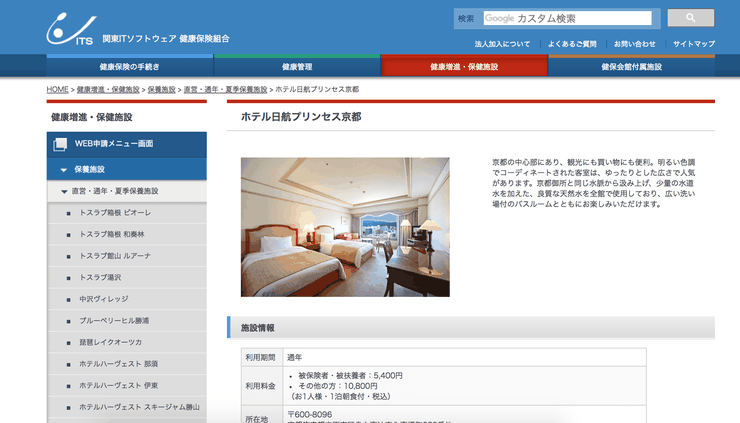Click 被保険者・被扶養者：5,400円 text
Screen dimensions: 740x423
[x=350, y=376]
